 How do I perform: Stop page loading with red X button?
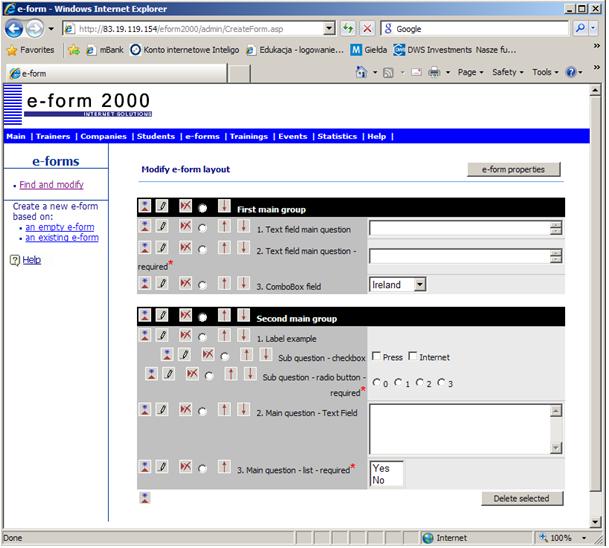point(367,28)
